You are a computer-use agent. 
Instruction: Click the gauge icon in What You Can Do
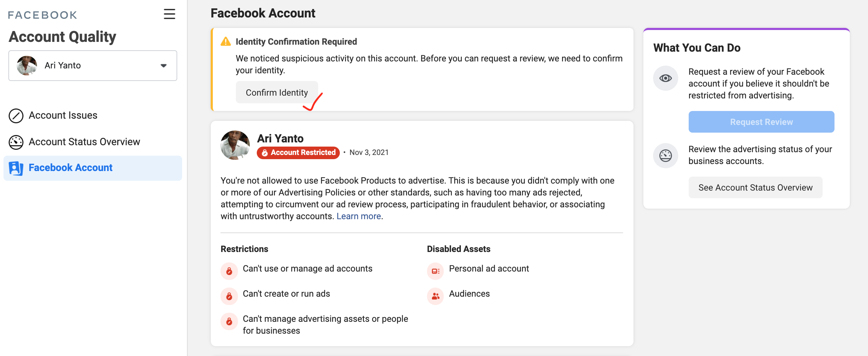pos(665,155)
